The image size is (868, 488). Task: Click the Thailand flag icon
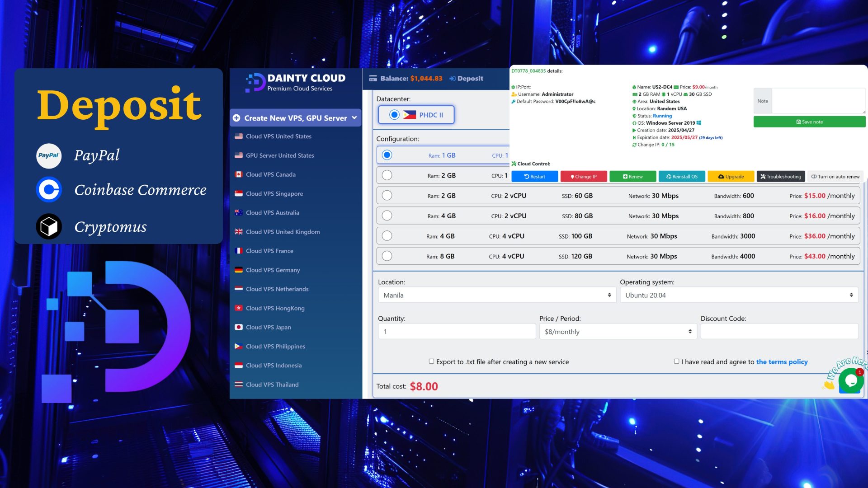pos(239,384)
